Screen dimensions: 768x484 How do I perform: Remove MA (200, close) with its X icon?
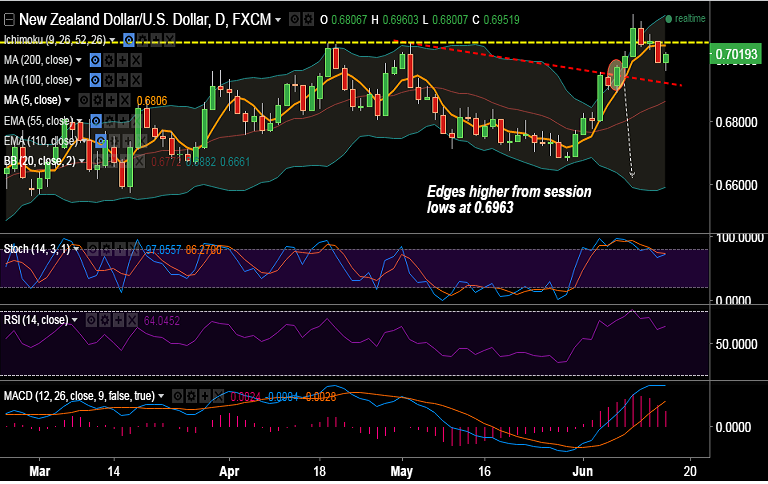point(136,60)
